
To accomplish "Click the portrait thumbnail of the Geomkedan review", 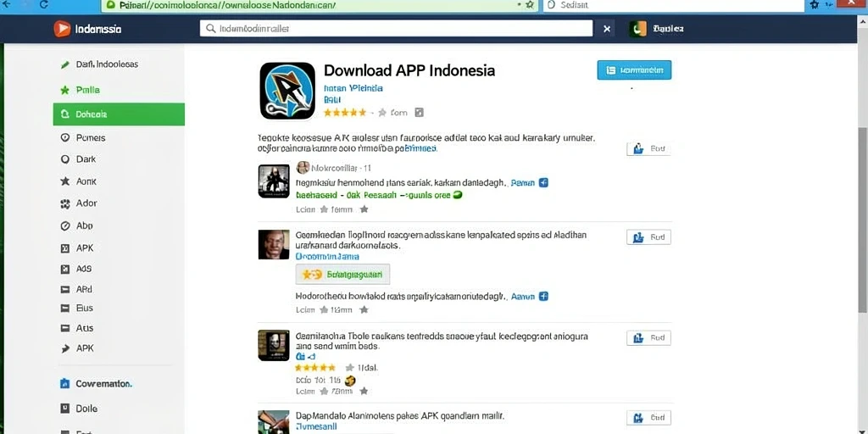I will pos(274,244).
